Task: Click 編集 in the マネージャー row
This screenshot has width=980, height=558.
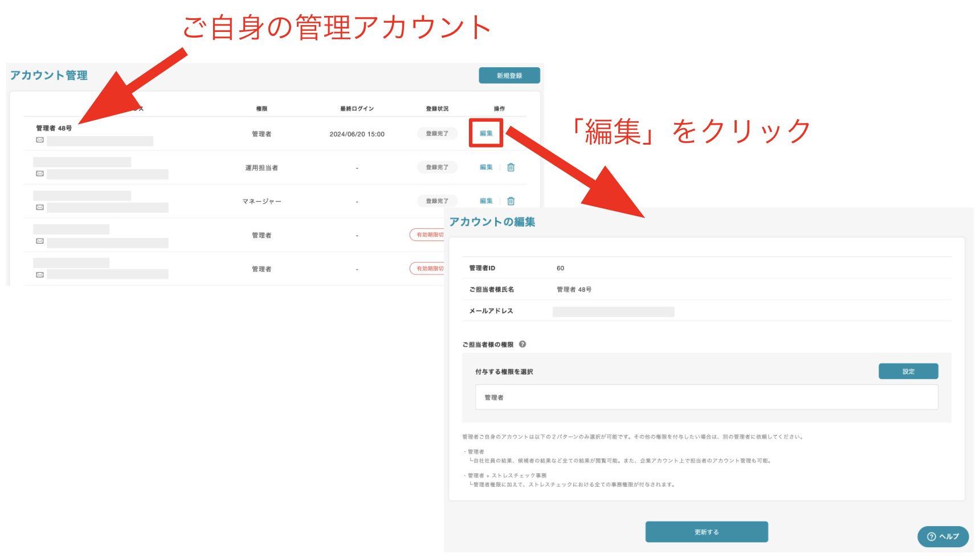Action: click(x=485, y=200)
